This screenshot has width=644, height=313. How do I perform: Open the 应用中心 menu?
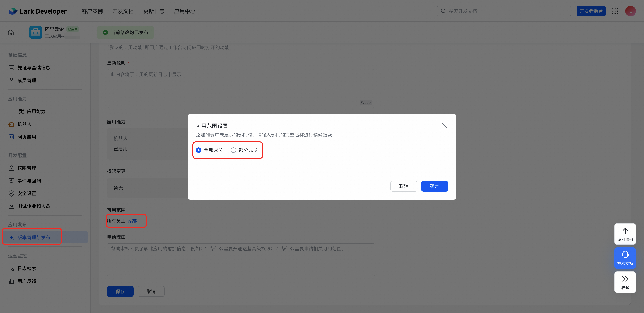[184, 11]
